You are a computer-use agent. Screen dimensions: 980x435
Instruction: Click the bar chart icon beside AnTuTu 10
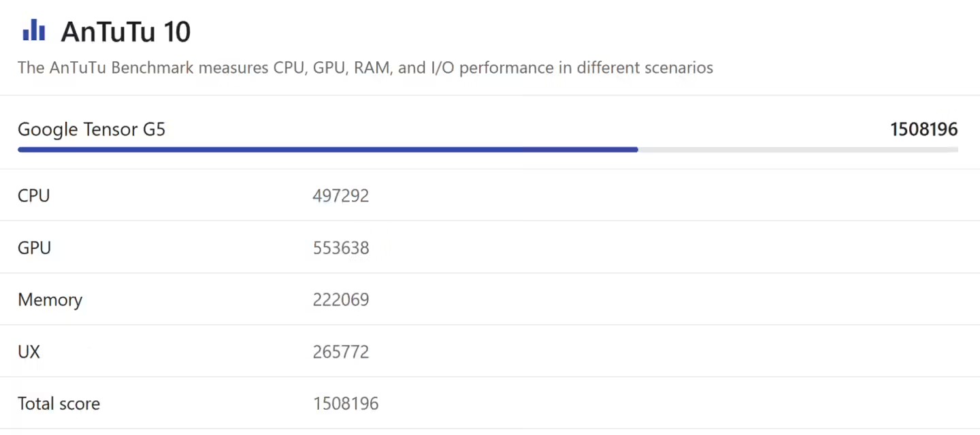coord(33,31)
